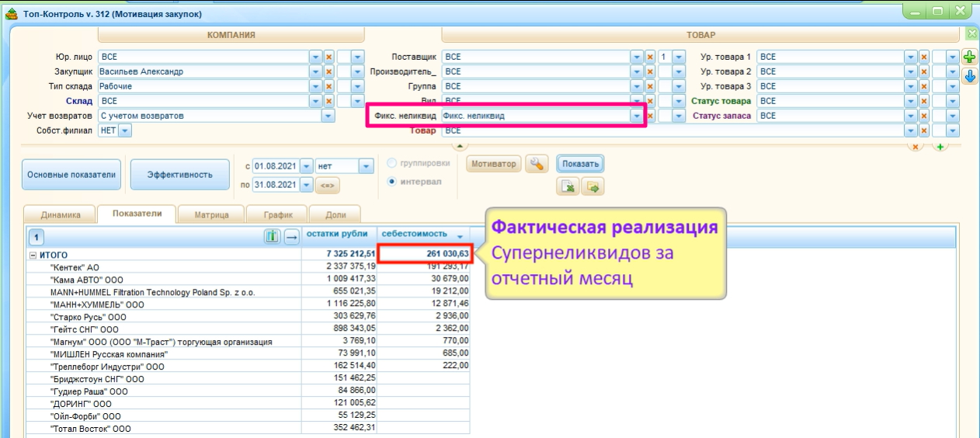Collapse the ИТОГО tree row
Image resolution: width=980 pixels, height=438 pixels.
point(33,255)
